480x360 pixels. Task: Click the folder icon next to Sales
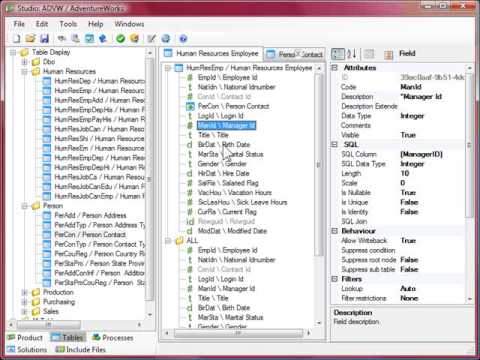click(36, 311)
